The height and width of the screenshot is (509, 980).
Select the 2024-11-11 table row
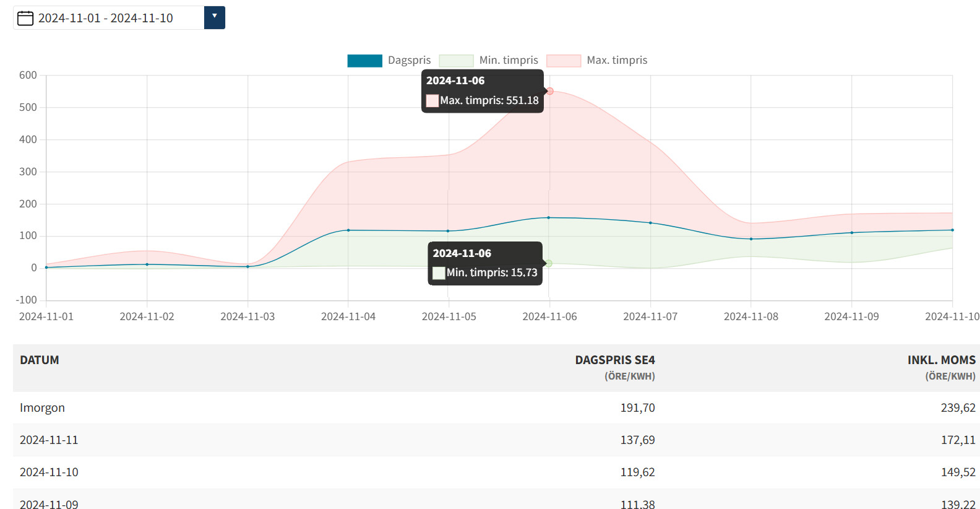pos(49,440)
